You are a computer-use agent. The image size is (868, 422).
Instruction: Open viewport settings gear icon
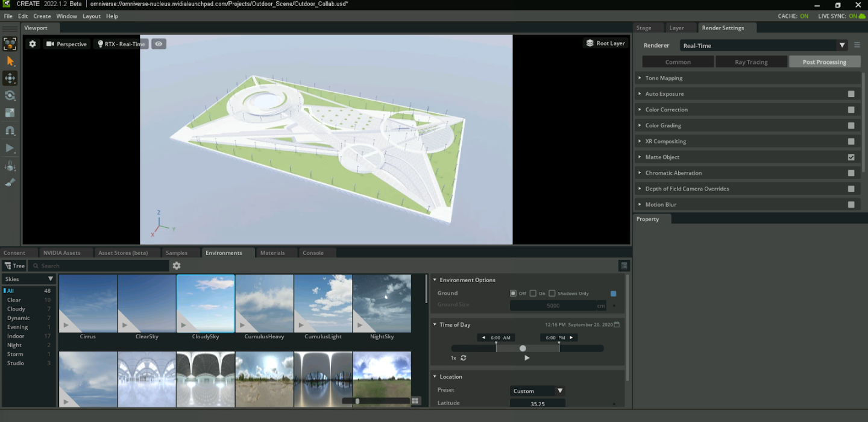(33, 44)
